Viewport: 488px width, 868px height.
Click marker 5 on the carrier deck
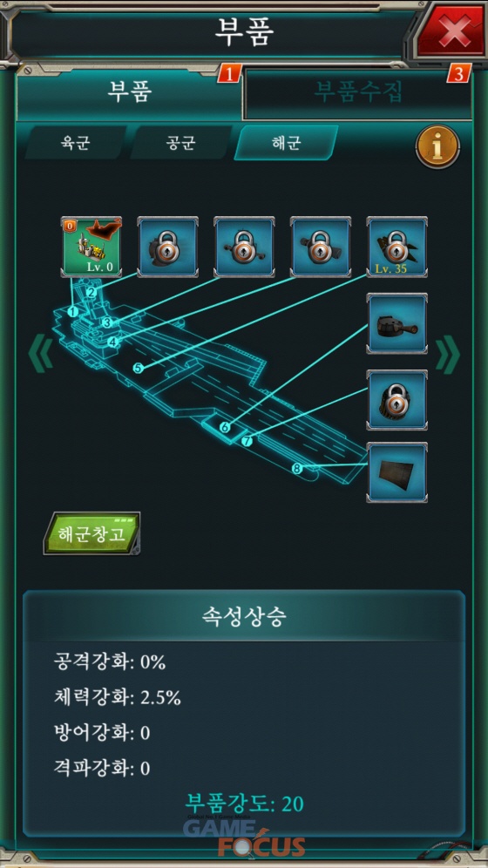coord(139,368)
